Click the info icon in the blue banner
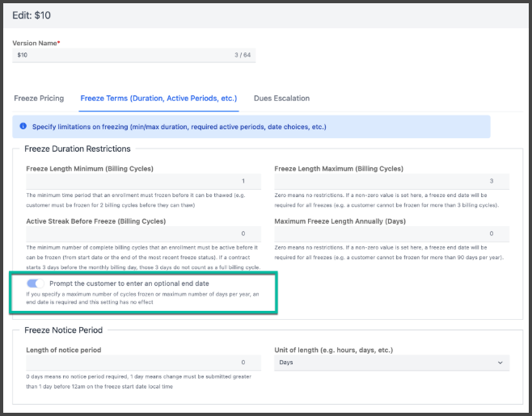 click(23, 127)
